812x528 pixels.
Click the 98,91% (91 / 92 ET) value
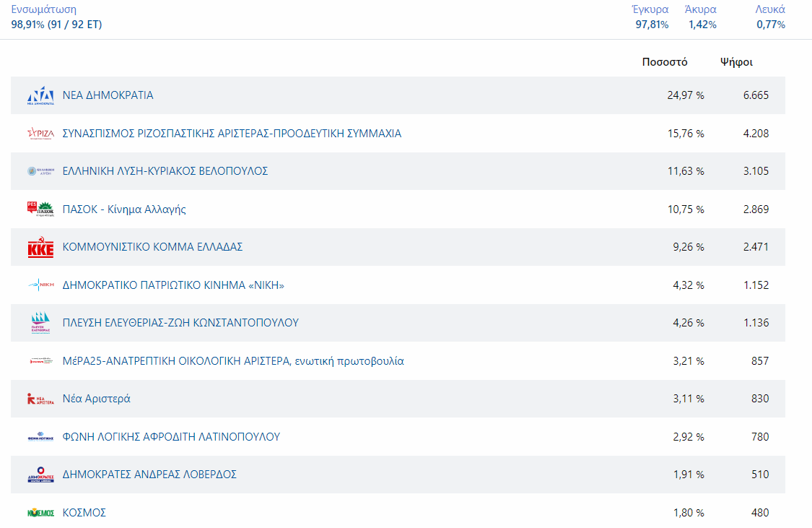coord(56,25)
